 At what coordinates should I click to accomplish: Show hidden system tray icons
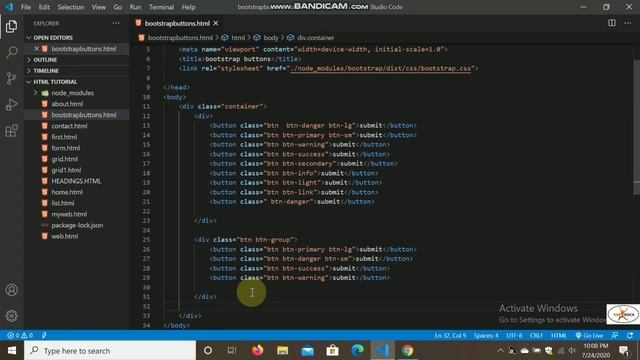[500, 351]
